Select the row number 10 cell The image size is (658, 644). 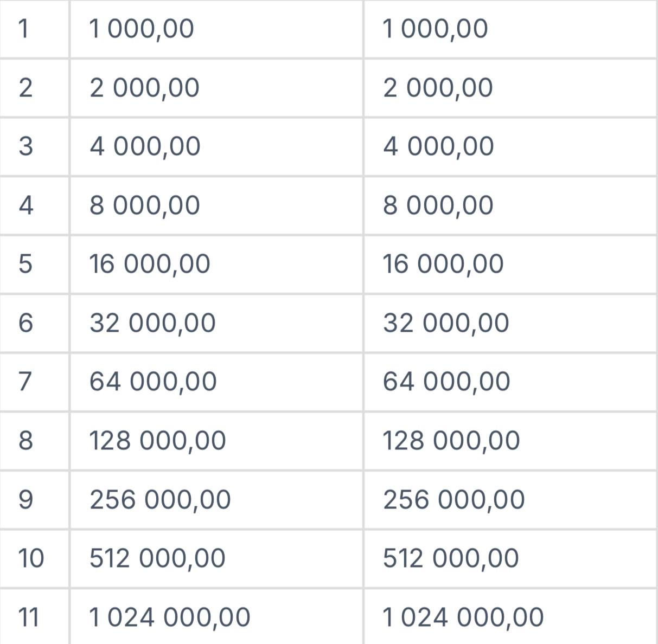point(31,558)
